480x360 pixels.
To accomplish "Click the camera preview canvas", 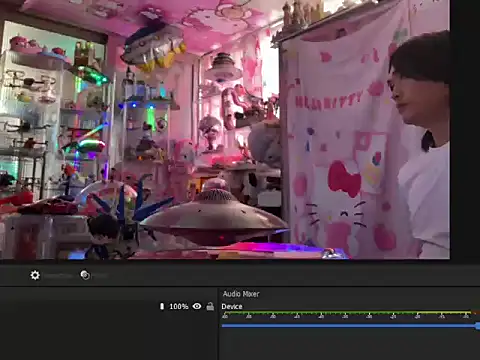I will 225,129.
